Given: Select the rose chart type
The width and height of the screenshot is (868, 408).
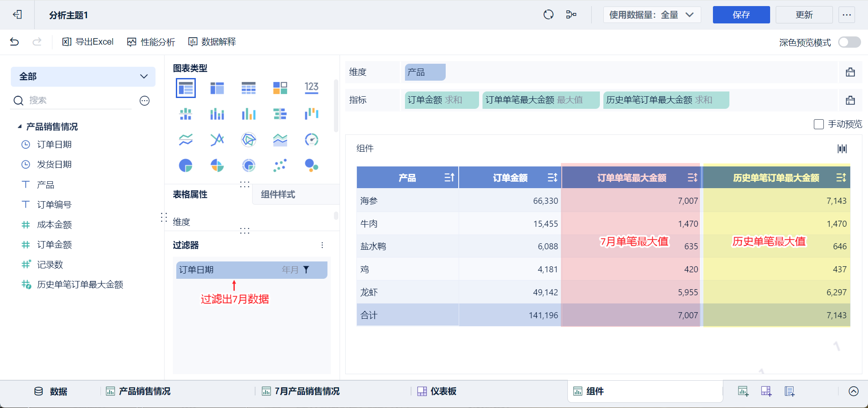Looking at the screenshot, I should click(217, 165).
